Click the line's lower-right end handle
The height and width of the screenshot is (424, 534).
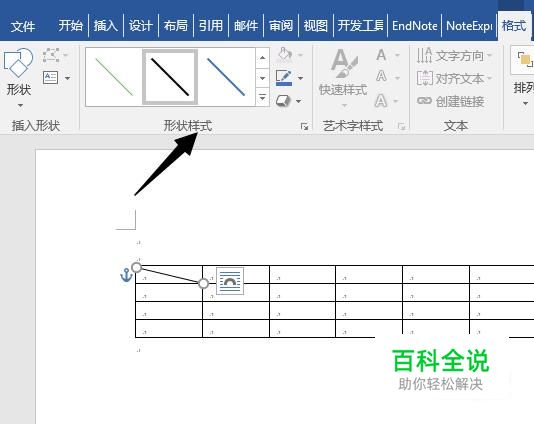pos(203,283)
